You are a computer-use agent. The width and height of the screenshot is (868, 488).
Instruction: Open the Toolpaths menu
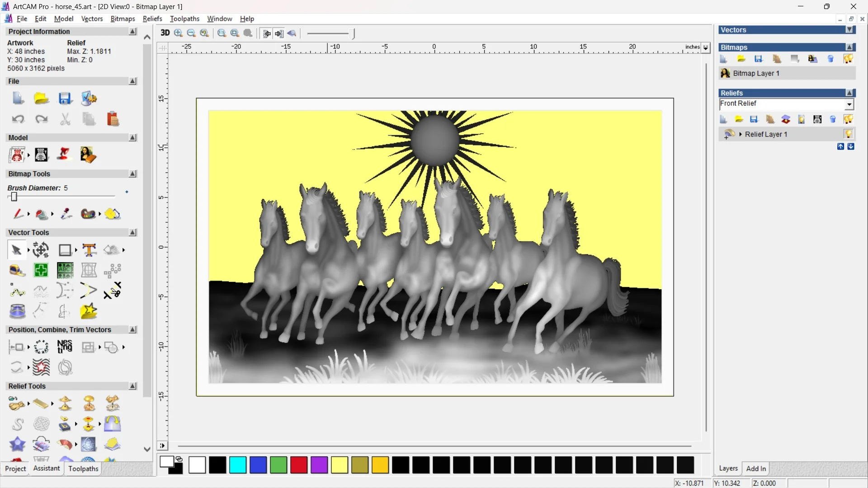184,19
